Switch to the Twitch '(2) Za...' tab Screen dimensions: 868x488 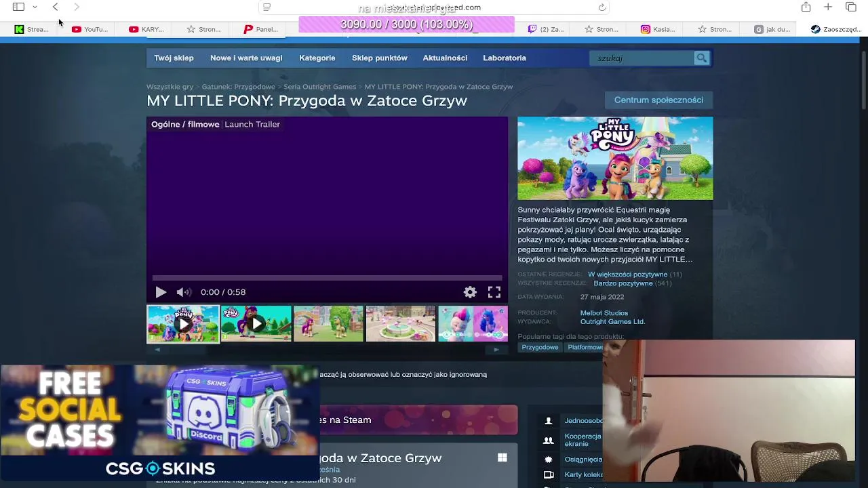(547, 29)
